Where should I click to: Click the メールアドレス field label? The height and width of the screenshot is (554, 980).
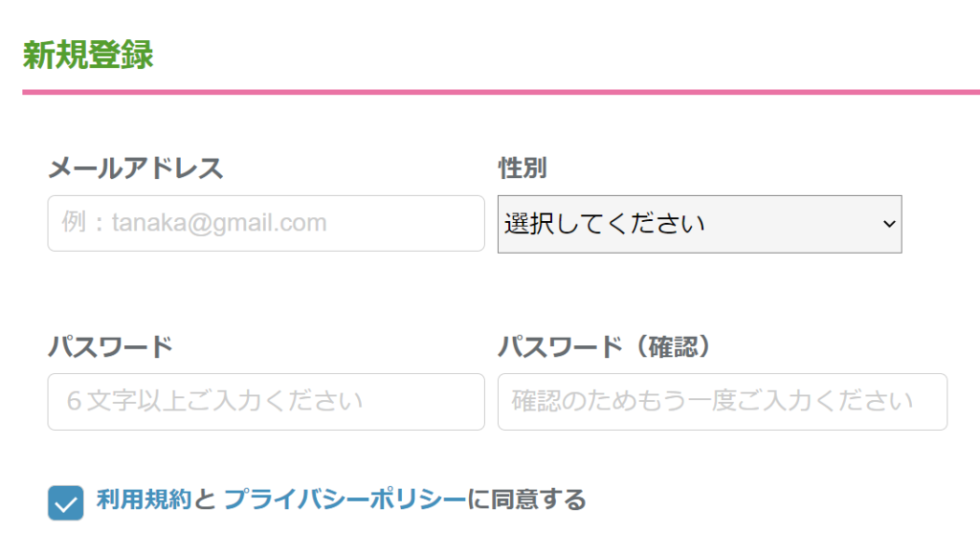pyautogui.click(x=135, y=168)
